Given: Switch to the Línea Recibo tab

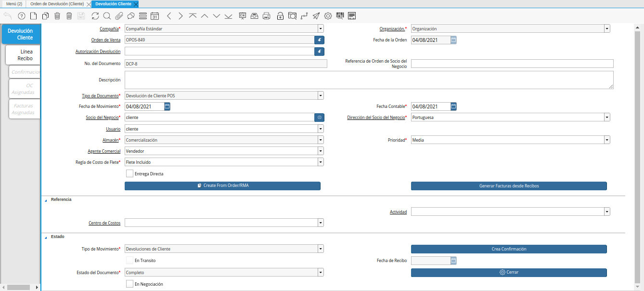Looking at the screenshot, I should point(25,55).
